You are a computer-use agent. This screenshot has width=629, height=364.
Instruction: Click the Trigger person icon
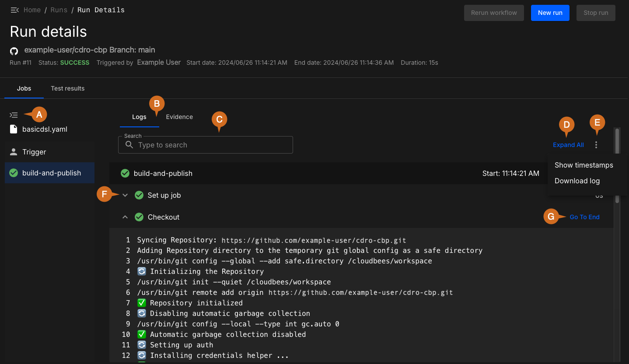point(14,152)
